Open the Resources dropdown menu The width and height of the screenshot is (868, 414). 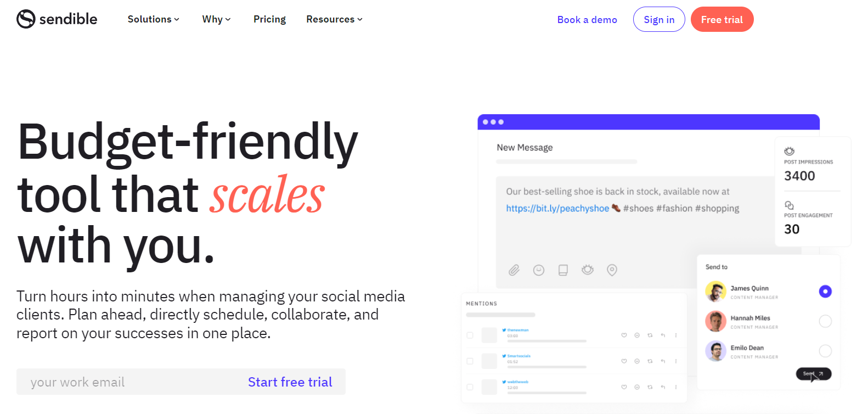(334, 19)
